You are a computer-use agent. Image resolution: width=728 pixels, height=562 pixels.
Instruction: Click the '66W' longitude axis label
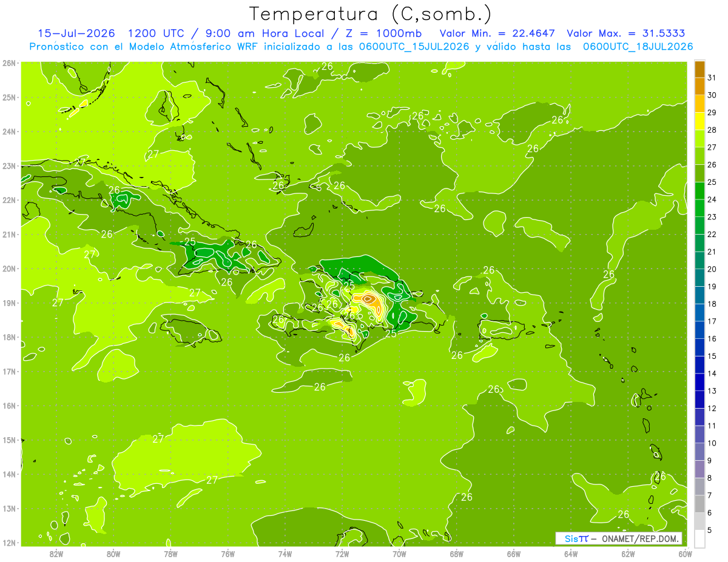[x=514, y=553]
